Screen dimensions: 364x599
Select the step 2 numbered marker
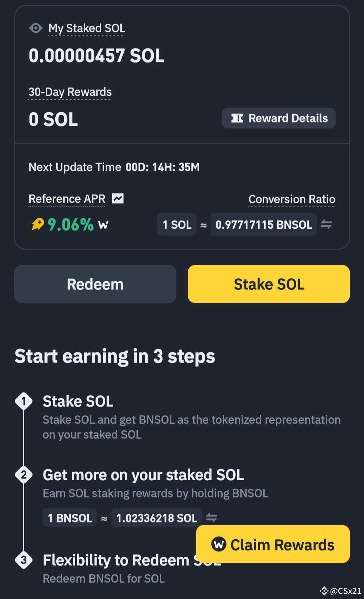(x=24, y=475)
